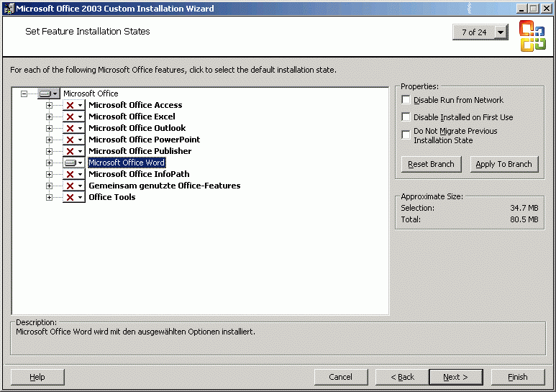
Task: Select the highlighted Microsoft Office Word item
Action: [x=127, y=163]
